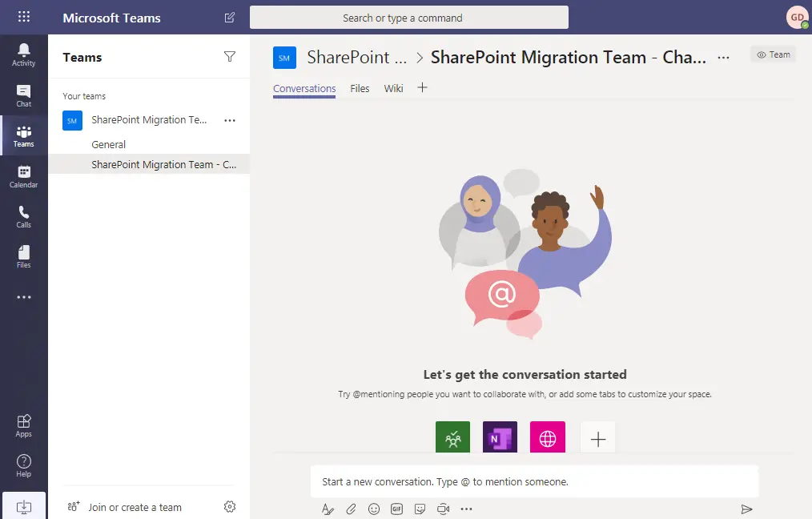812x519 pixels.
Task: Open the Help menu
Action: [x=24, y=465]
